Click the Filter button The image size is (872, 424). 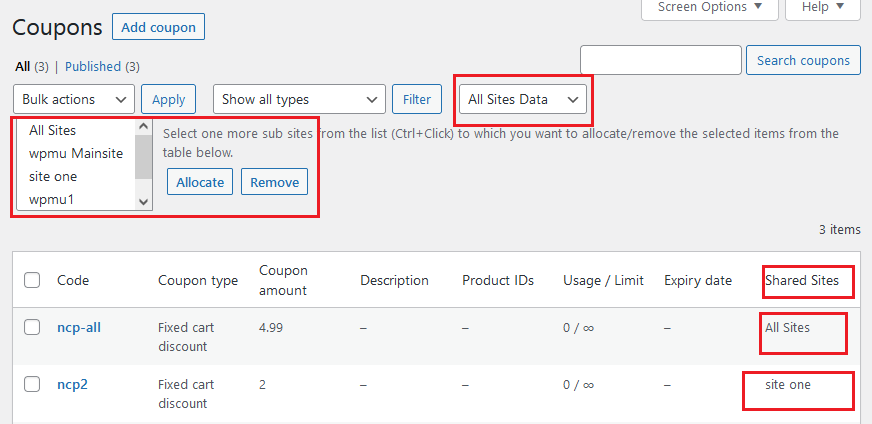[x=417, y=99]
